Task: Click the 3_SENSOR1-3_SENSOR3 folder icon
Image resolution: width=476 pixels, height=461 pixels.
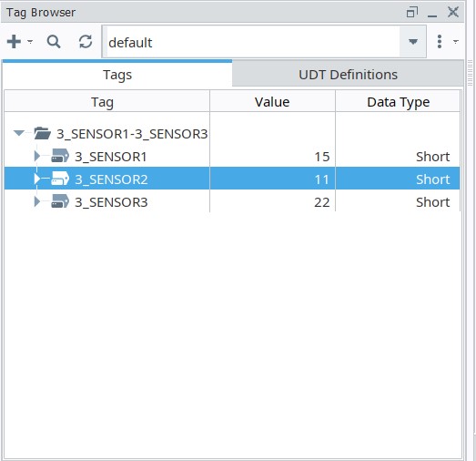Action: pos(42,133)
